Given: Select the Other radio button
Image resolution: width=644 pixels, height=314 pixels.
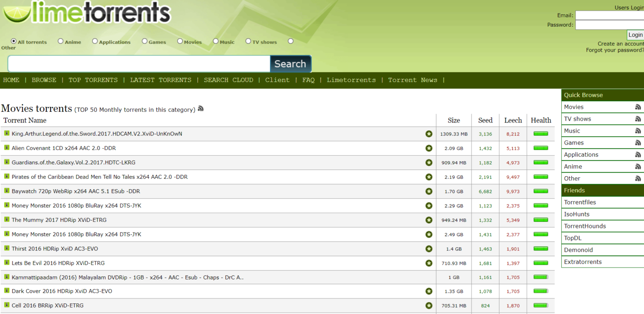Looking at the screenshot, I should [291, 41].
